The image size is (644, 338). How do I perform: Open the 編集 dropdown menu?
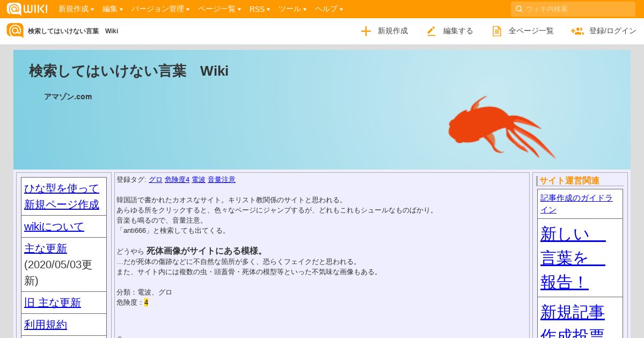(x=113, y=9)
